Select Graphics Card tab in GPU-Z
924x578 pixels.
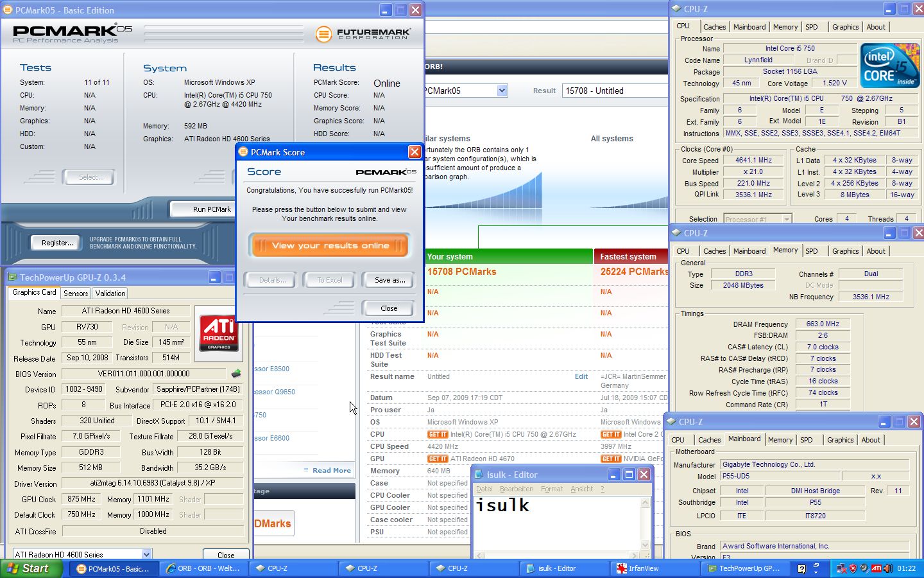[x=35, y=292]
